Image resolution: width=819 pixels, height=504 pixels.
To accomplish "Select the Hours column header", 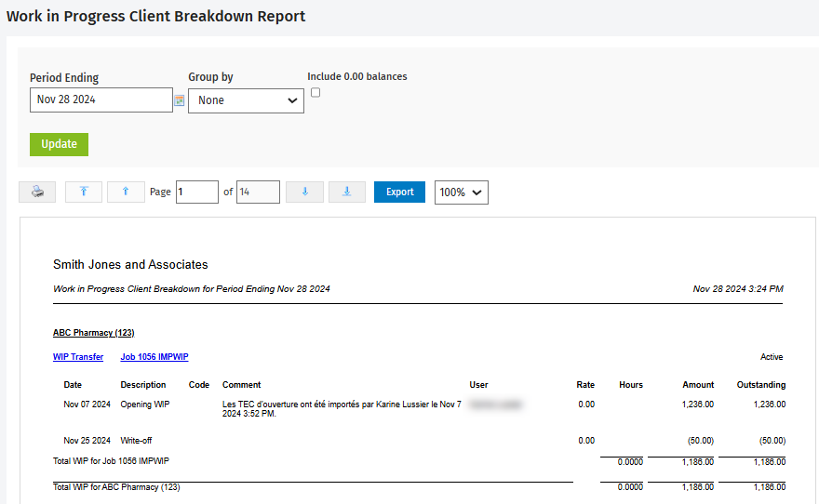I will 631,385.
